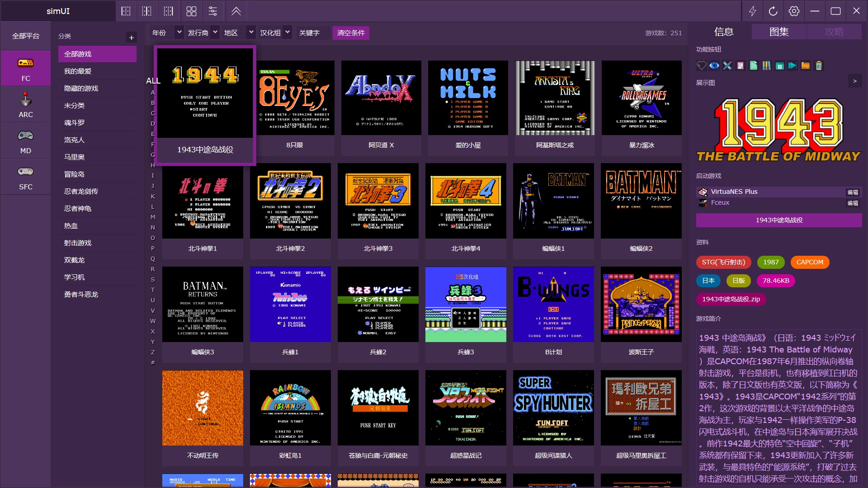
Task: Open the sliders filter settings icon
Action: (213, 11)
